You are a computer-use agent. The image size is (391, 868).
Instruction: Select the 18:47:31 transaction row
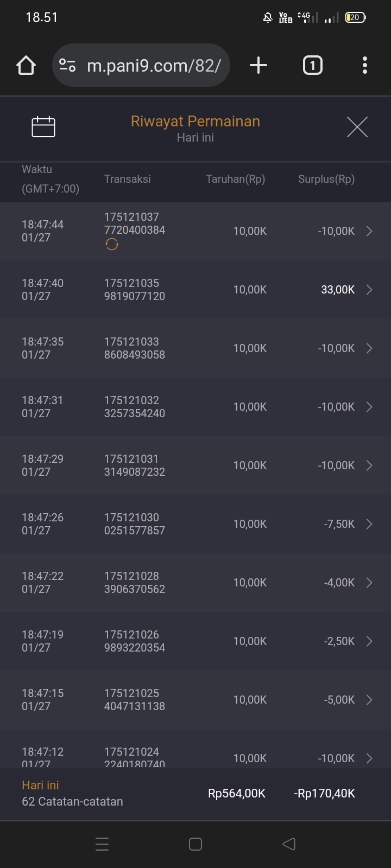click(195, 407)
